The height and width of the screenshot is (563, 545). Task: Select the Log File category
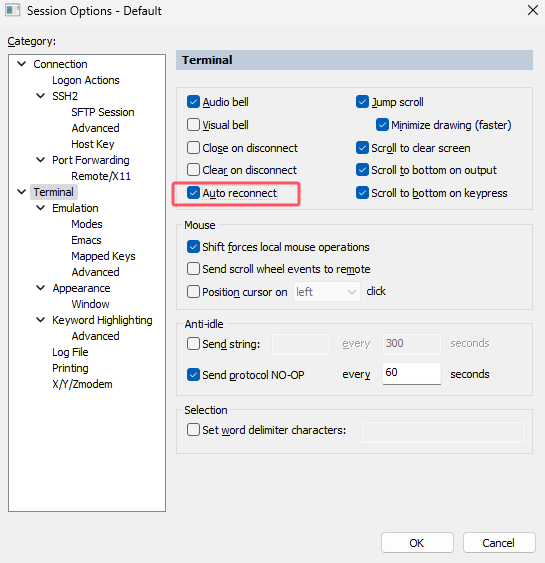coord(70,352)
